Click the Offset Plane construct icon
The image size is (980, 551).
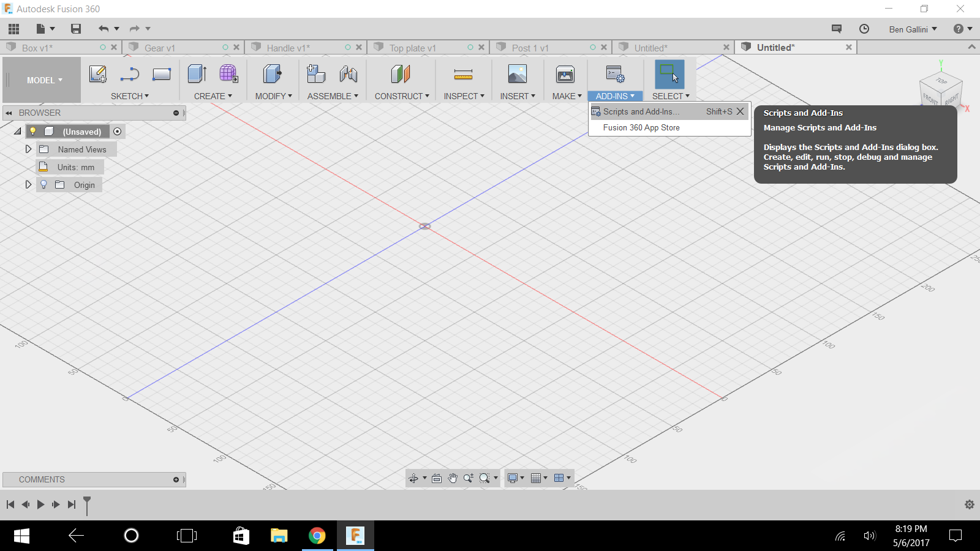[401, 74]
